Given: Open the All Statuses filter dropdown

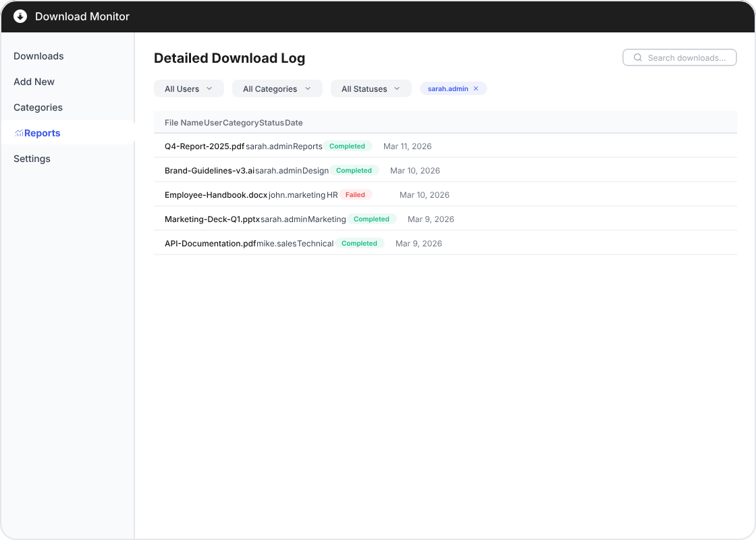Looking at the screenshot, I should pyautogui.click(x=371, y=89).
